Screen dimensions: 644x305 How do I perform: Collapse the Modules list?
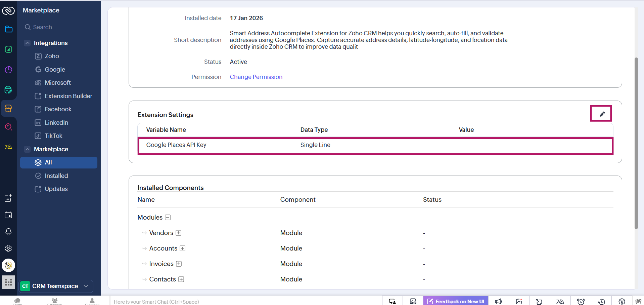(x=168, y=217)
